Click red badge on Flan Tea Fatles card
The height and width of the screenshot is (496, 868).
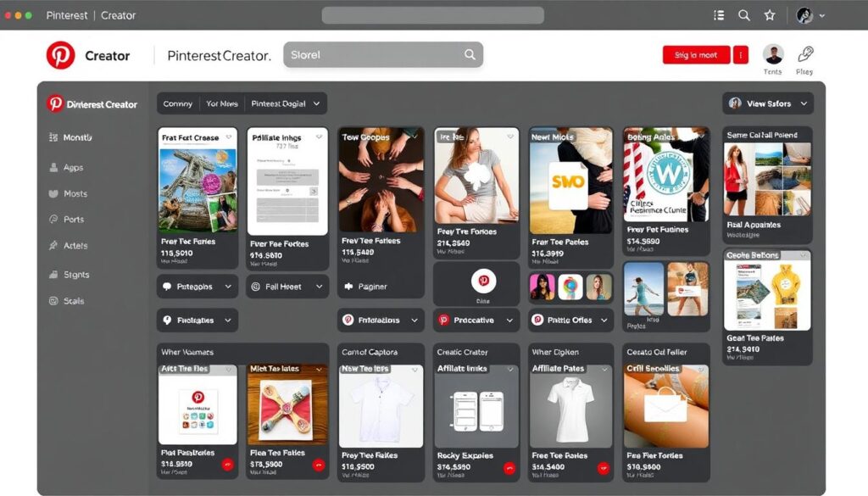(319, 465)
